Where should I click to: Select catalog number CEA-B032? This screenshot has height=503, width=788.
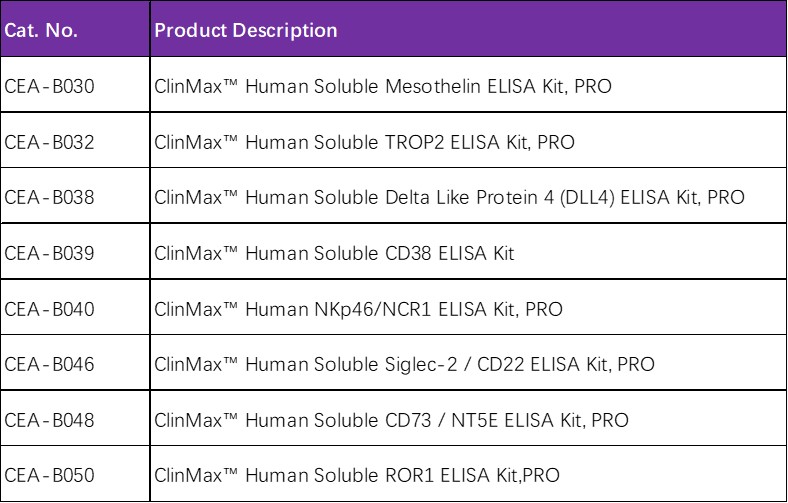click(49, 142)
